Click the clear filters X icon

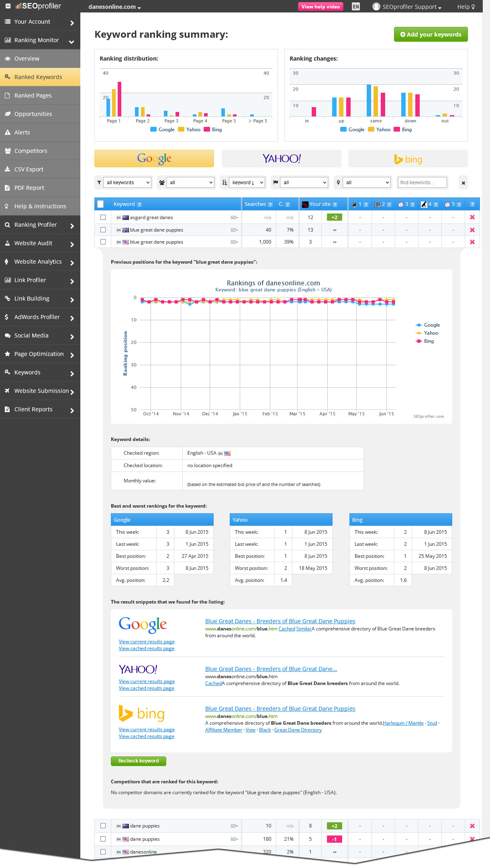coord(463,183)
